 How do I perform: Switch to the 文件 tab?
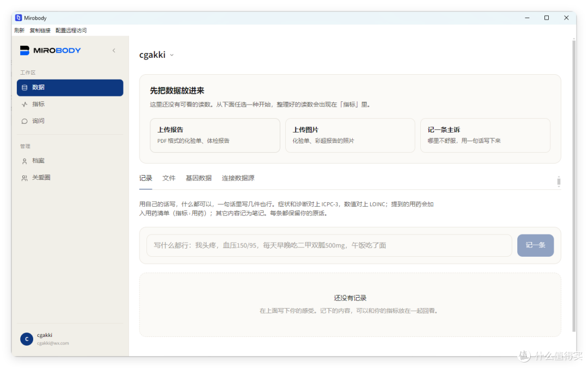[169, 178]
